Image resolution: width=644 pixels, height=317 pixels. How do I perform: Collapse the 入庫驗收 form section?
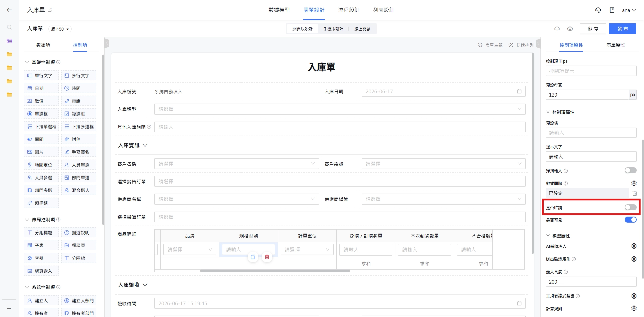pos(145,285)
